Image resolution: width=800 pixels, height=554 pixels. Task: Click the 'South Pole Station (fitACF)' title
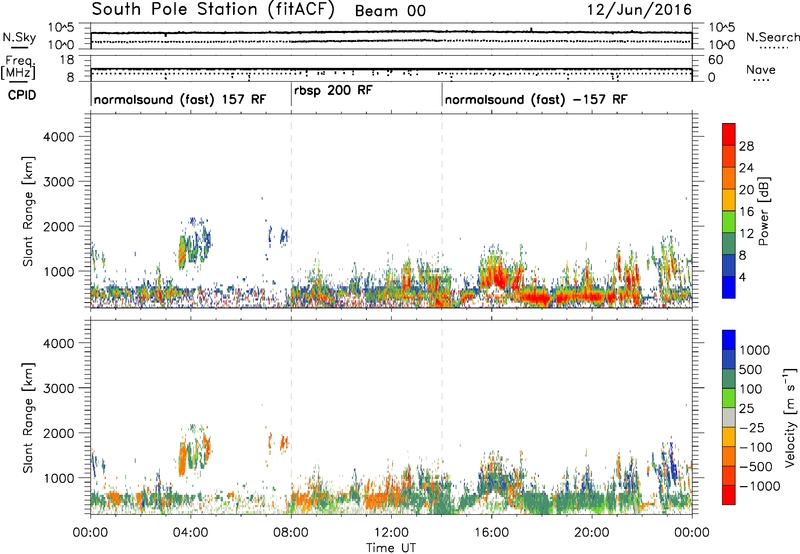point(213,10)
